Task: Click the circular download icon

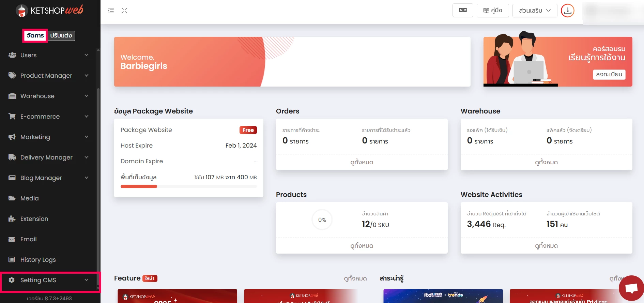Action: [567, 11]
